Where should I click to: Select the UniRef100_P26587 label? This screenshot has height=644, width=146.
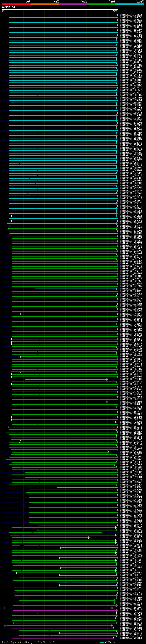[x=131, y=371]
